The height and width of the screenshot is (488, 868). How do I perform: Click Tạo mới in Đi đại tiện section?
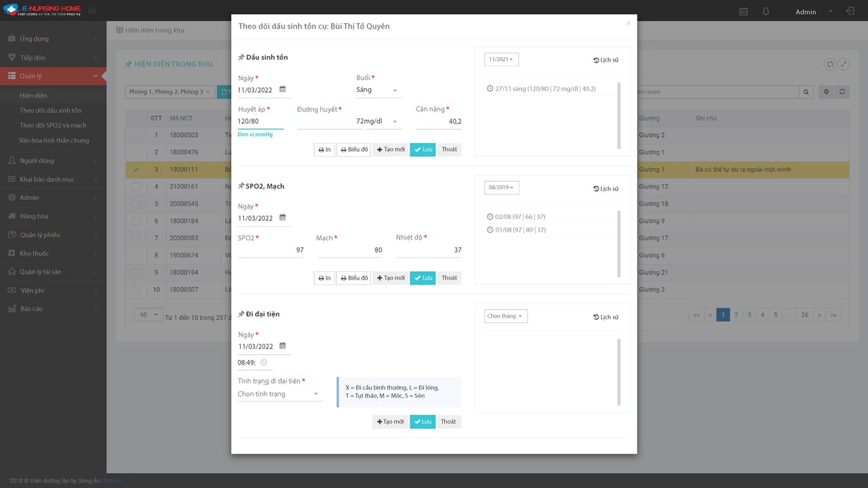pos(391,422)
